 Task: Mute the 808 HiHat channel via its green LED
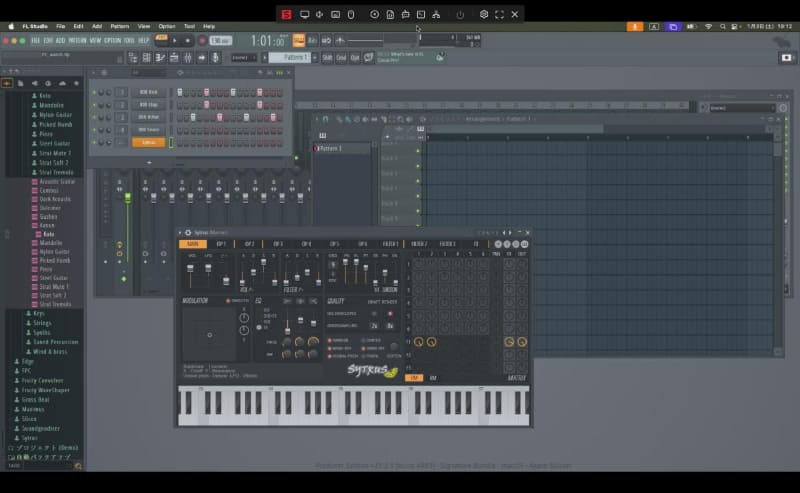pyautogui.click(x=94, y=117)
